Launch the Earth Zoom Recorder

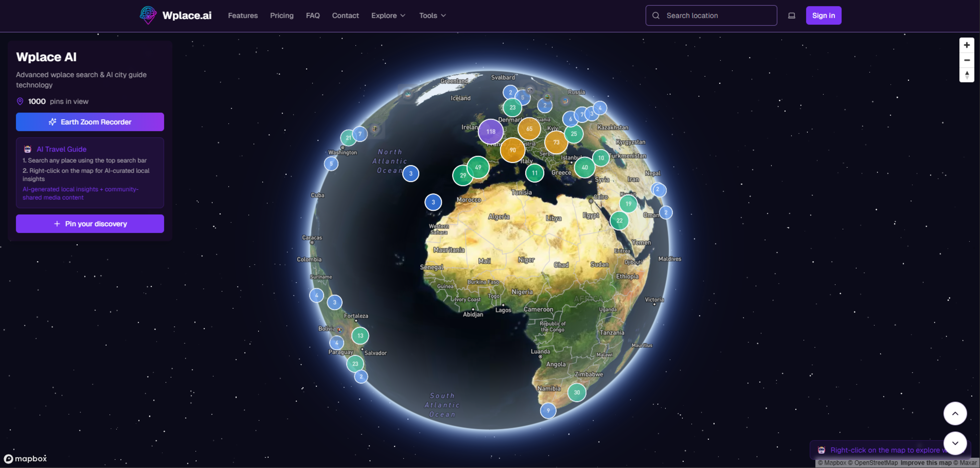tap(90, 122)
